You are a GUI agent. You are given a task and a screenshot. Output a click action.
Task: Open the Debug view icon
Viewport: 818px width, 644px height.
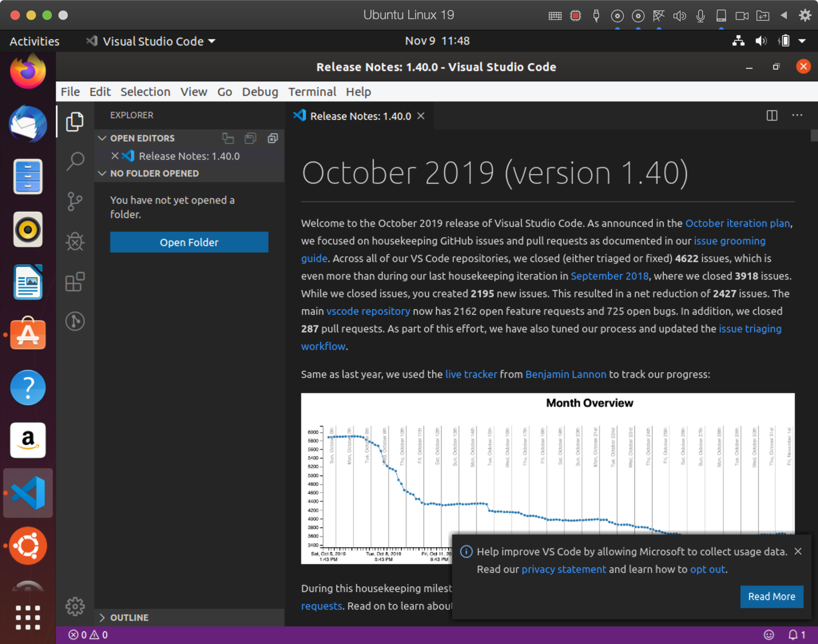pos(75,241)
